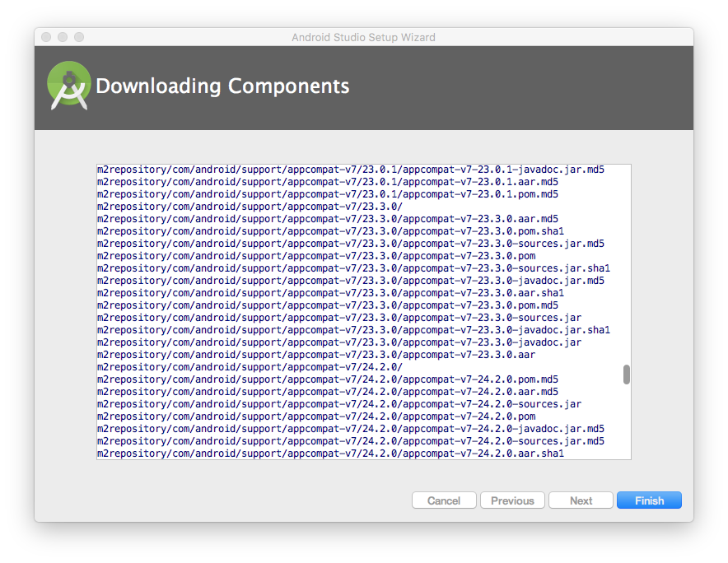Viewport: 728px width, 563px height.
Task: Select line 'appcompat-v7-24.2.0.aar.md5'
Action: (327, 392)
